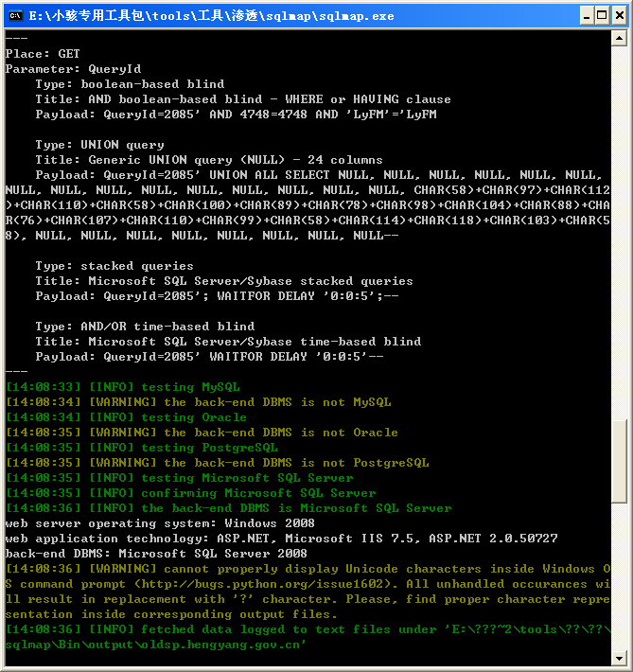Image resolution: width=633 pixels, height=672 pixels.
Task: Click the 'time-based blind' title line
Action: tap(228, 342)
